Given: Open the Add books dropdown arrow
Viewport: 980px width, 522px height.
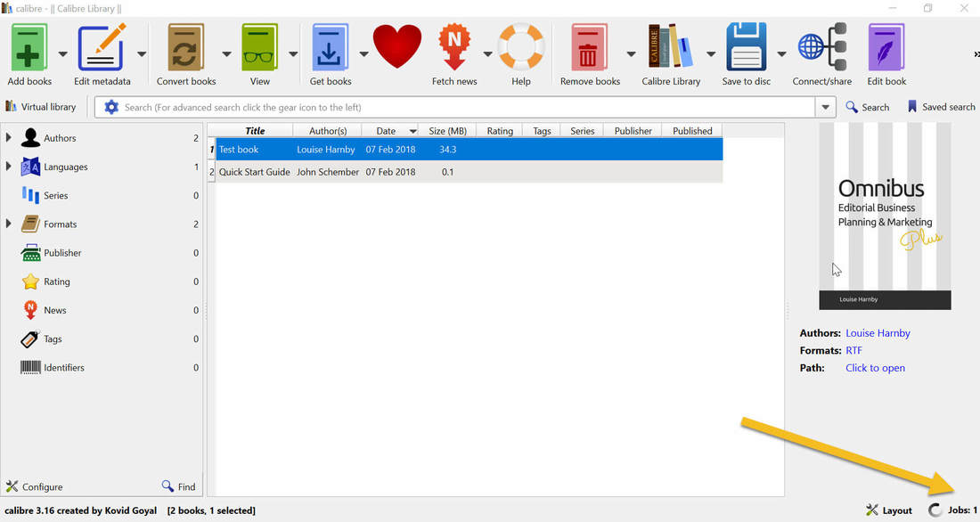Looking at the screenshot, I should [x=61, y=53].
